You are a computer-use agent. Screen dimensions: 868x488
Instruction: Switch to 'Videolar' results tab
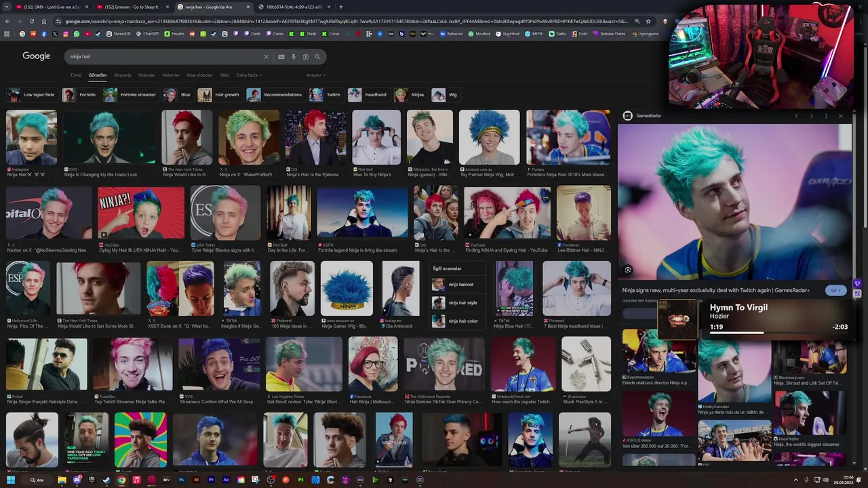146,75
